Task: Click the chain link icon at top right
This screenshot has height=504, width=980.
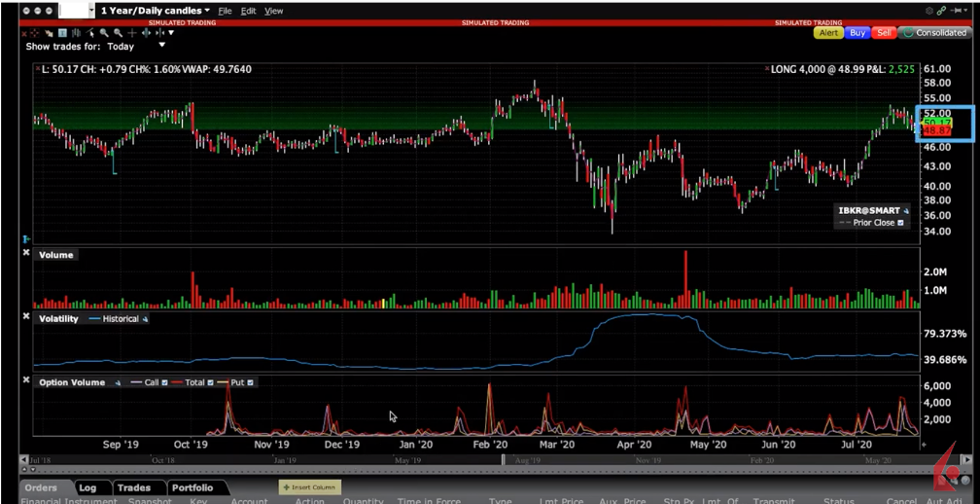Action: [x=942, y=10]
